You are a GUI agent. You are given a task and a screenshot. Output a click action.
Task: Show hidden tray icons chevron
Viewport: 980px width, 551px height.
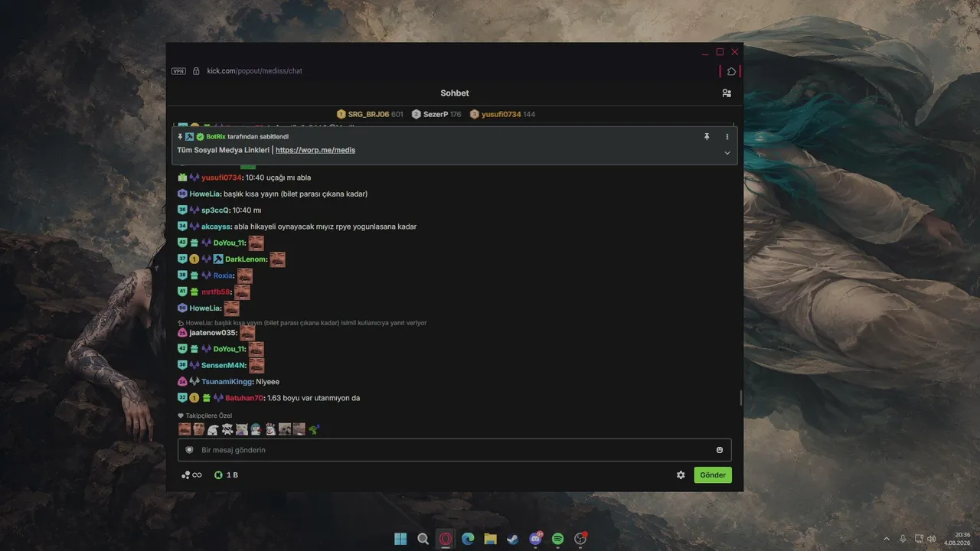(x=887, y=539)
